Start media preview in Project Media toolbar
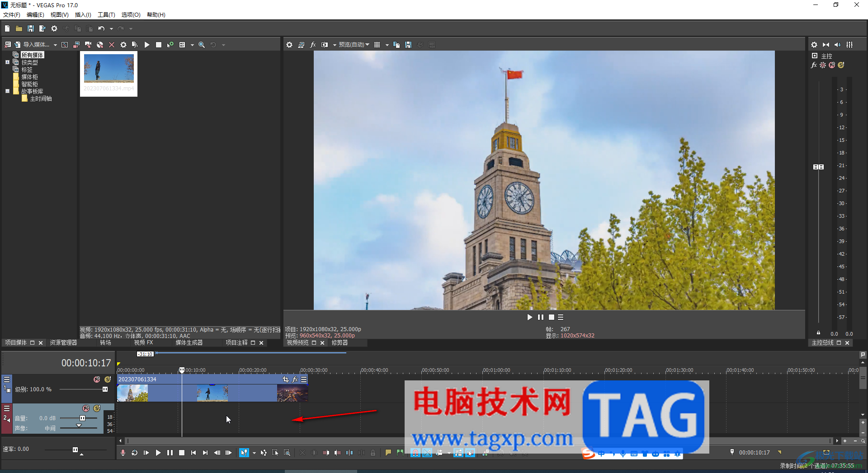This screenshot has width=868, height=473. (147, 45)
